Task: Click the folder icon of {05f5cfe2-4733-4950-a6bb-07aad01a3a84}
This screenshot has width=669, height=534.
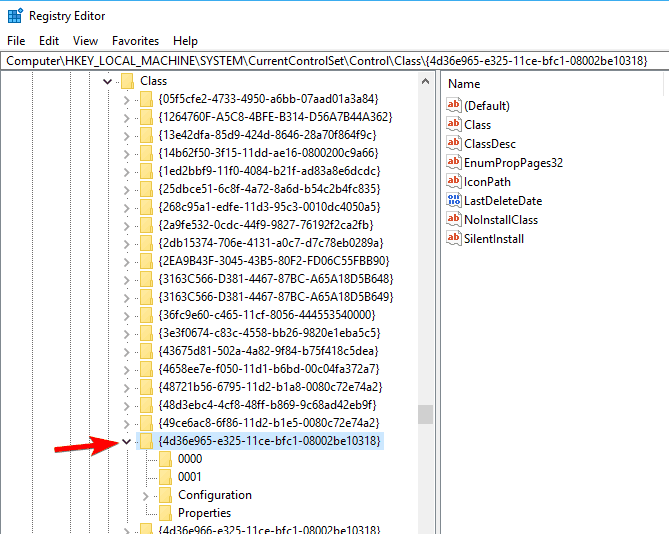Action: (x=146, y=99)
